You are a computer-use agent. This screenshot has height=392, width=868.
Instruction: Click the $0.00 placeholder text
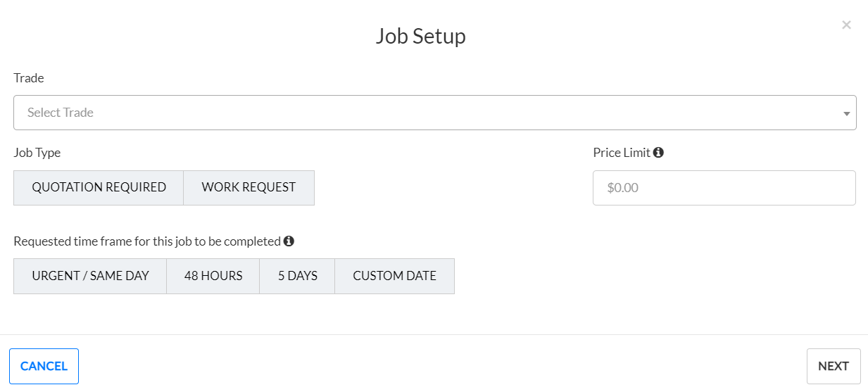coord(623,188)
